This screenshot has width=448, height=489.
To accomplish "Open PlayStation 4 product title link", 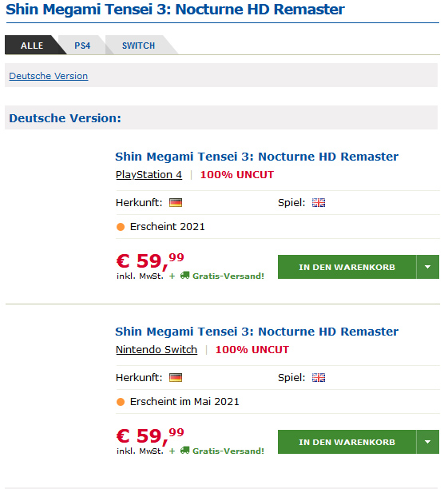I will tap(256, 157).
